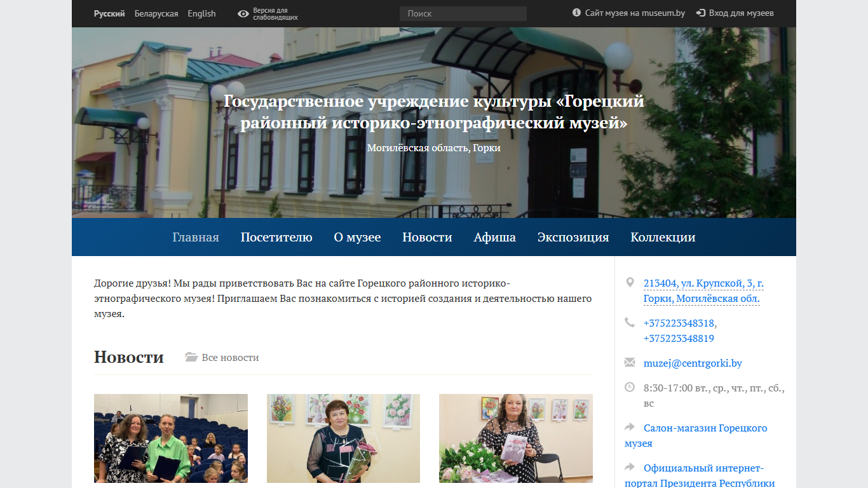Open the Коллекции menu item
Screen dimensions: 868x488
[663, 237]
